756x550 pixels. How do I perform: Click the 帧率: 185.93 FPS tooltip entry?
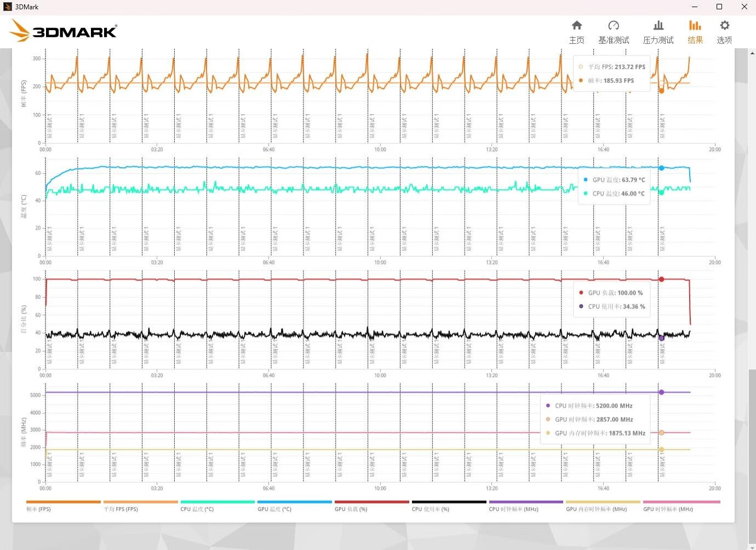click(606, 81)
